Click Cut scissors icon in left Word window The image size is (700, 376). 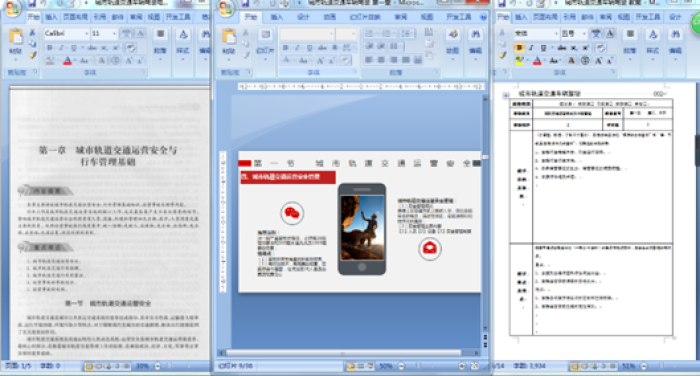tap(33, 33)
